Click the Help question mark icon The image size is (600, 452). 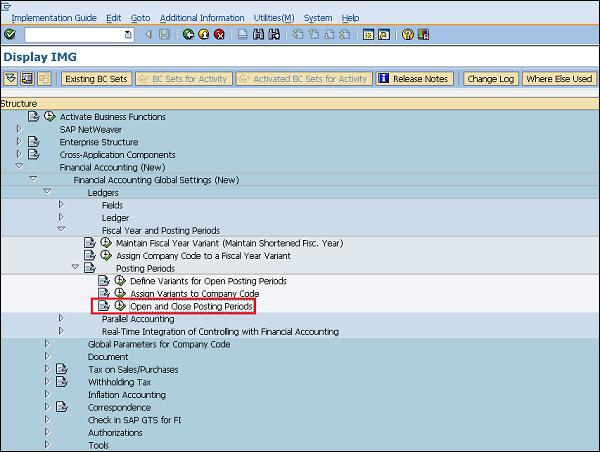point(408,34)
